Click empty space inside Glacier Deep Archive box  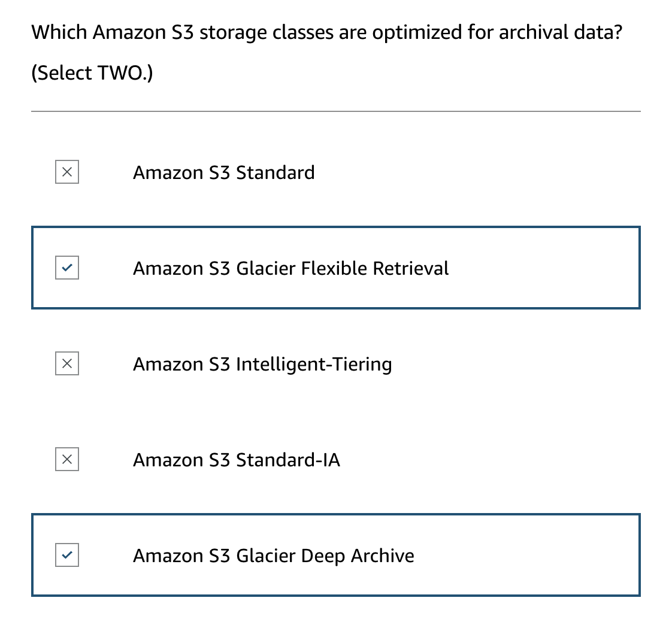coord(527,555)
